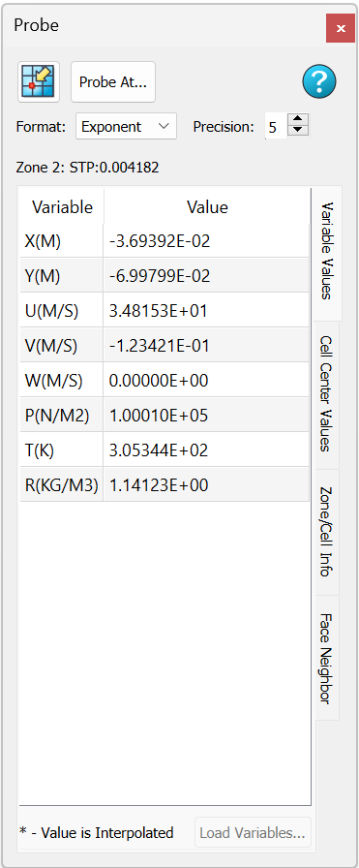Viewport: 359px width, 868px height.
Task: Increase precision with the up arrow
Action: coord(298,119)
